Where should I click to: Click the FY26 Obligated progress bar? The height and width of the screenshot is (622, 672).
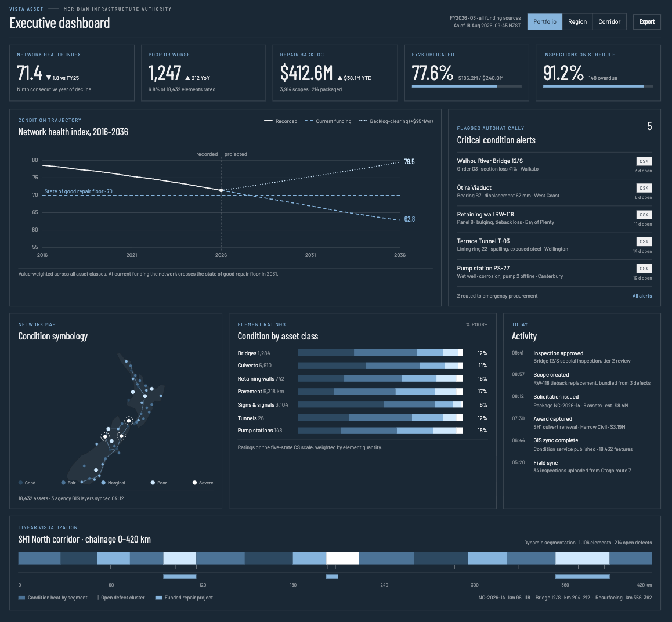[x=467, y=86]
